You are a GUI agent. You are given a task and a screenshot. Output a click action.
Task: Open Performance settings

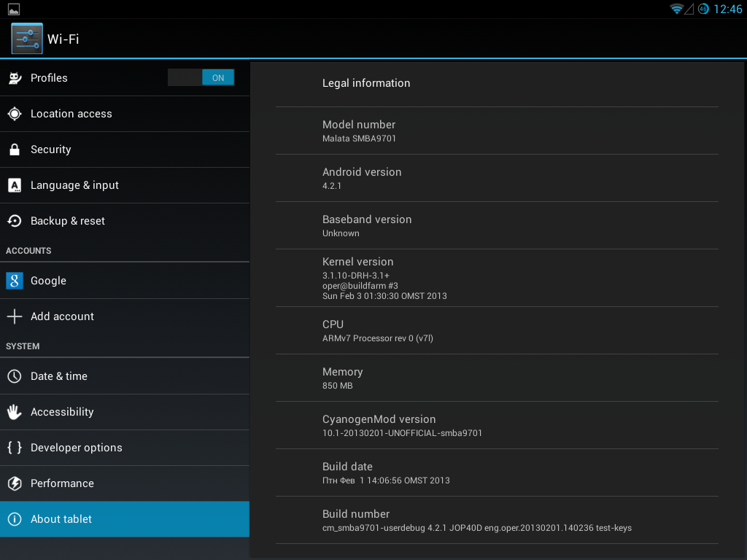click(x=125, y=483)
